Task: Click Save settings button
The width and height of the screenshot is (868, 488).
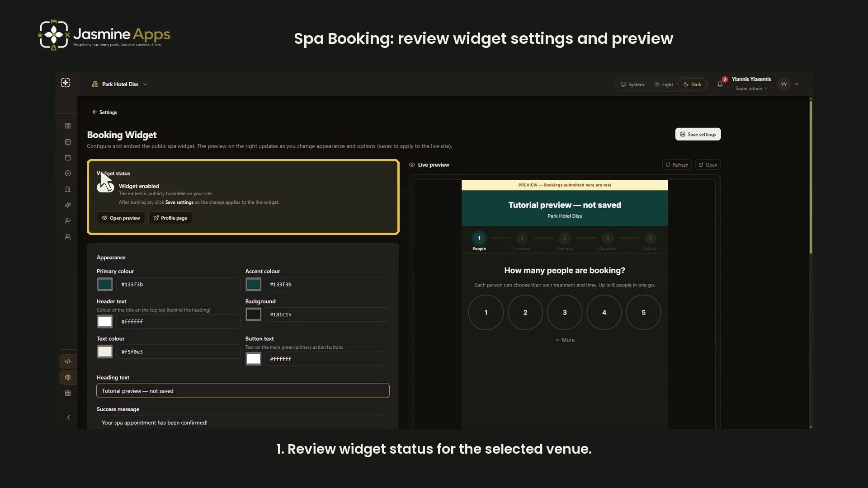Action: [x=698, y=134]
